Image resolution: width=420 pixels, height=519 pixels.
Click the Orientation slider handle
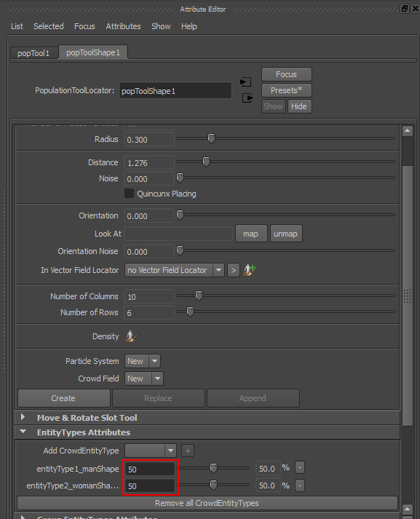click(180, 215)
